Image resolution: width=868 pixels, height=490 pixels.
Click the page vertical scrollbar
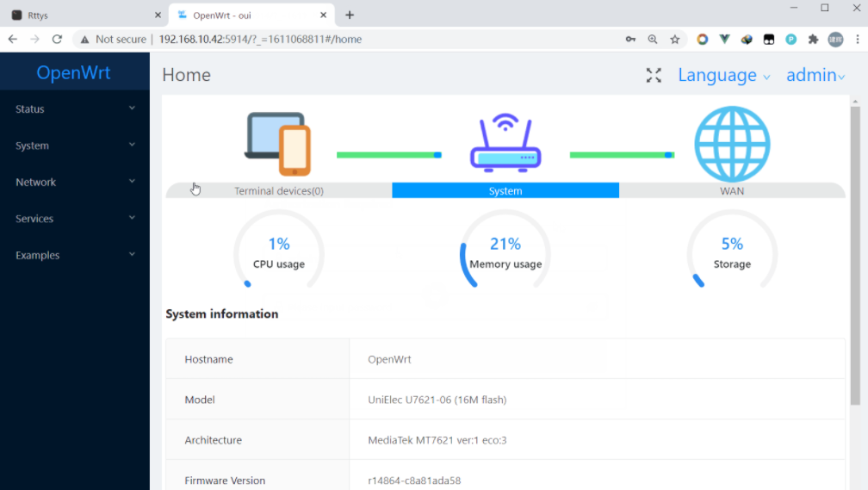coord(856,255)
